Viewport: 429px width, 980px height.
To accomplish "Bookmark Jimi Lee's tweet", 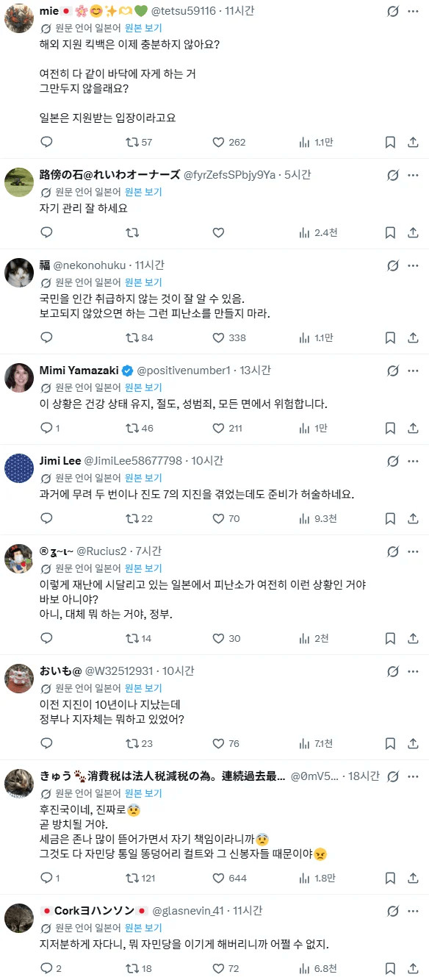I will [x=392, y=518].
